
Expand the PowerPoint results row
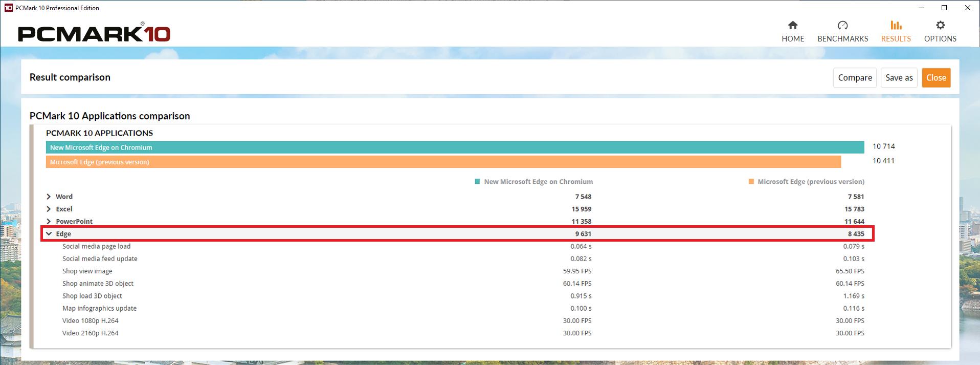pyautogui.click(x=49, y=222)
